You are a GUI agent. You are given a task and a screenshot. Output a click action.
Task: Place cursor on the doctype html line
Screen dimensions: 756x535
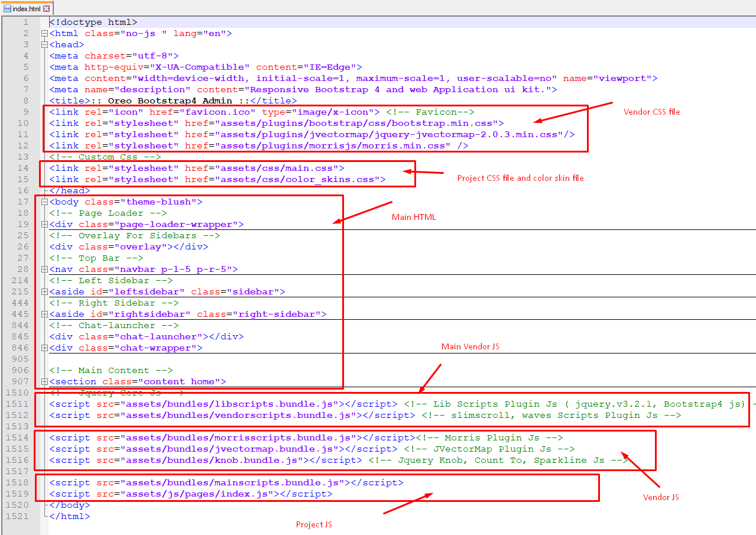pyautogui.click(x=93, y=22)
